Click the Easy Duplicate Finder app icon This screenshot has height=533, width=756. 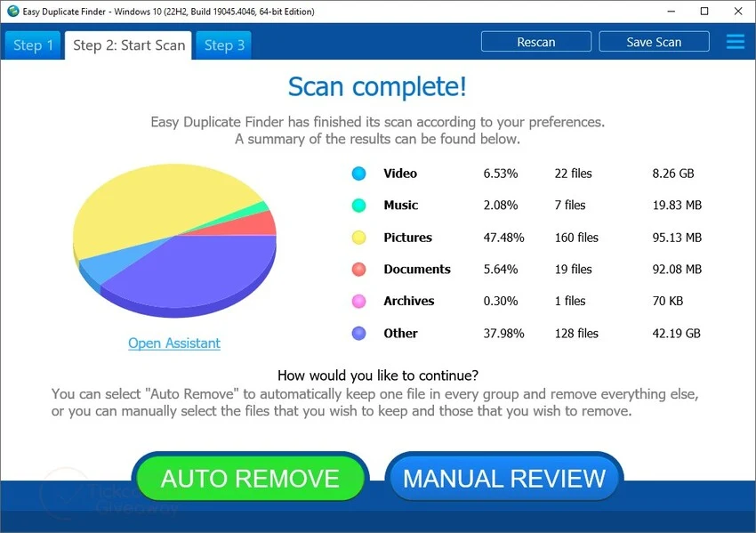point(12,12)
